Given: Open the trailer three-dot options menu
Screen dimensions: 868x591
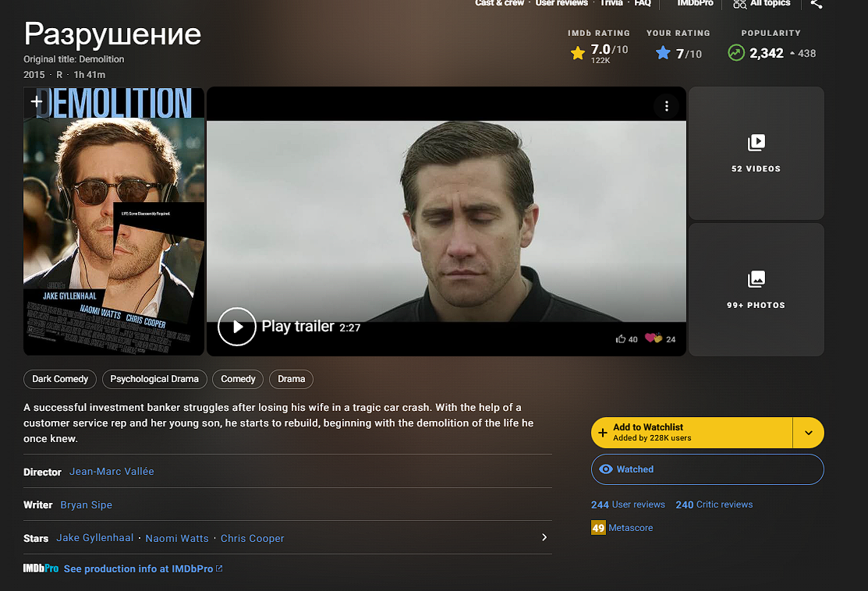Looking at the screenshot, I should click(x=667, y=106).
